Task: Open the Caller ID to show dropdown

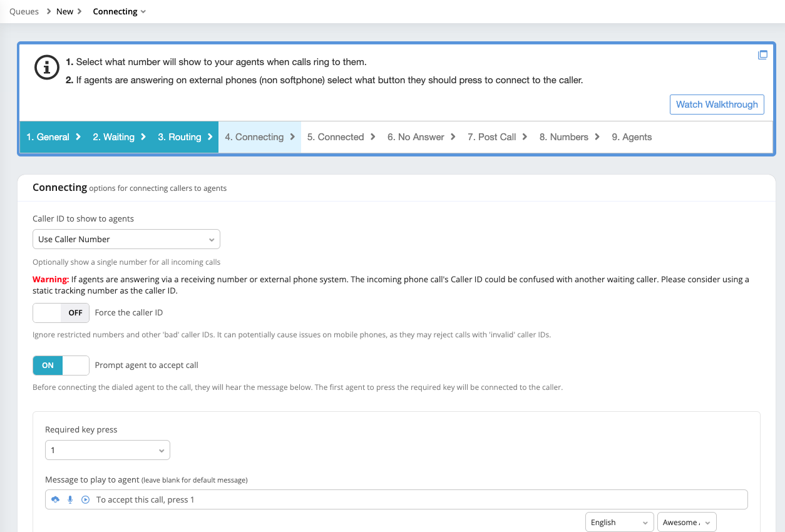Action: 126,239
